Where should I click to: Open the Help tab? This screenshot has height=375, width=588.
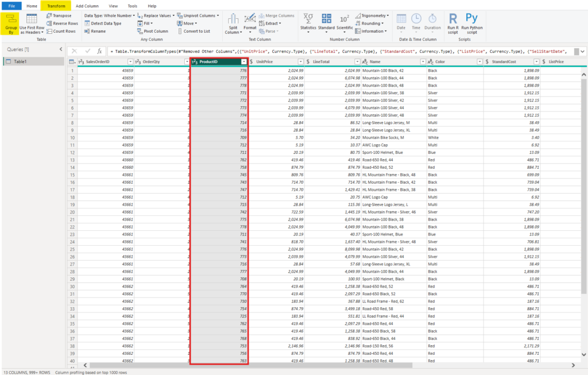click(x=152, y=6)
